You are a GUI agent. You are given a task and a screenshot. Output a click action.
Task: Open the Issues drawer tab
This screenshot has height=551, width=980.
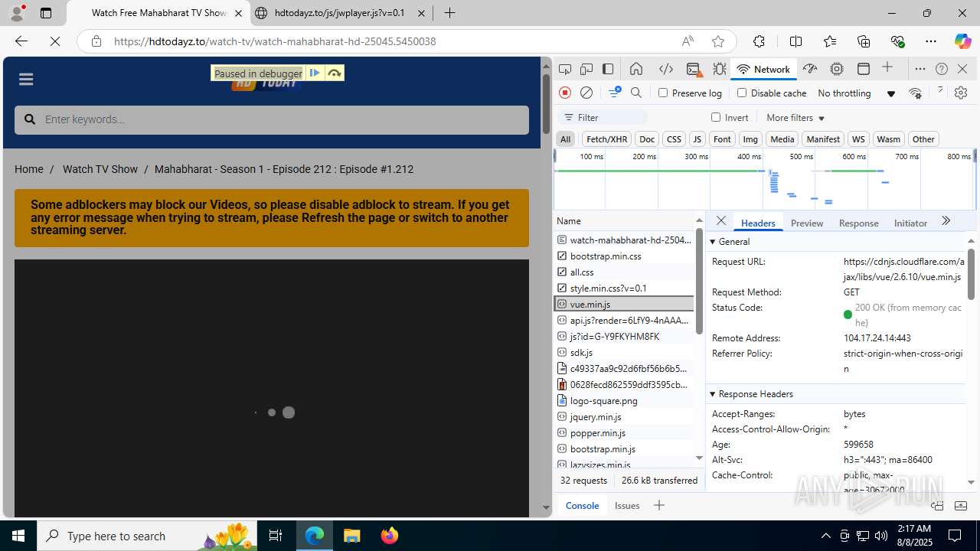(x=627, y=505)
